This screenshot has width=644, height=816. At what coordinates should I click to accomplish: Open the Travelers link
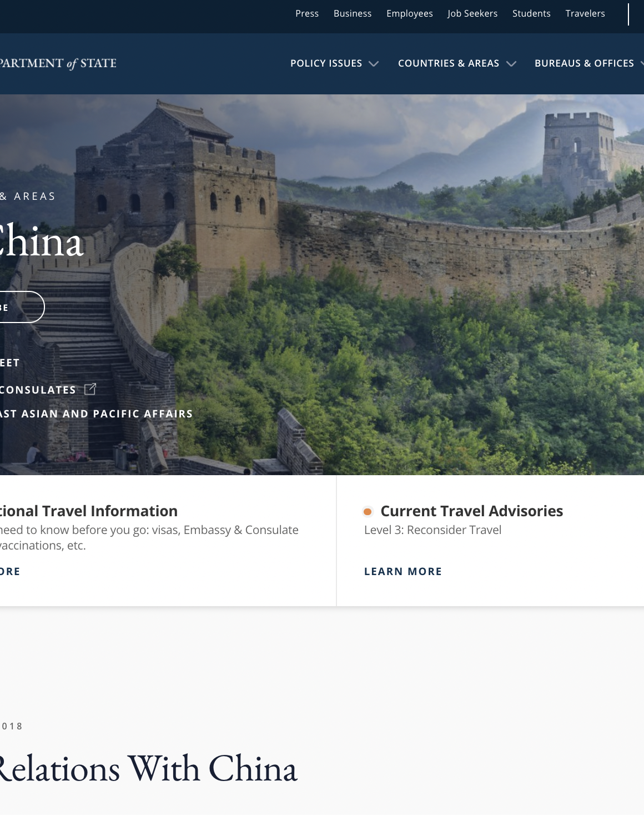(x=585, y=13)
